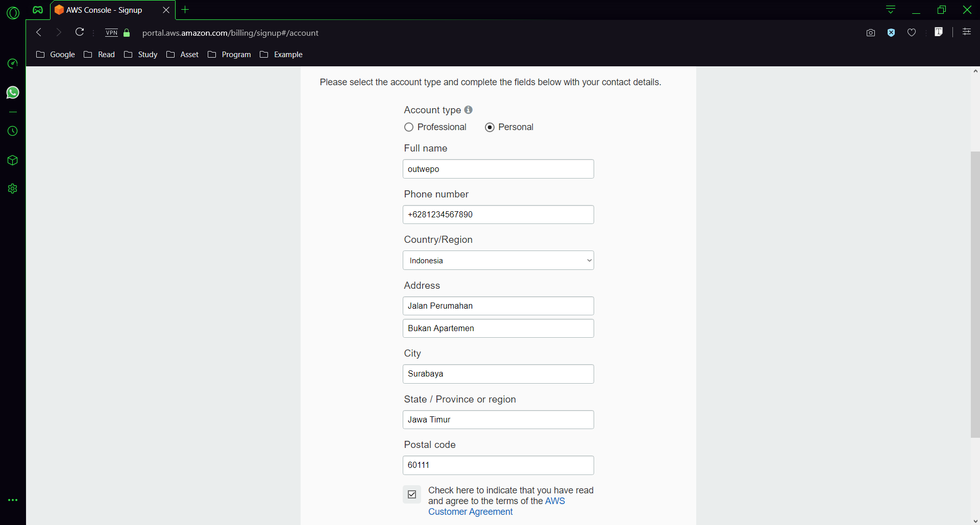Viewport: 980px width, 525px height.
Task: Click the Account type info icon
Action: [468, 110]
